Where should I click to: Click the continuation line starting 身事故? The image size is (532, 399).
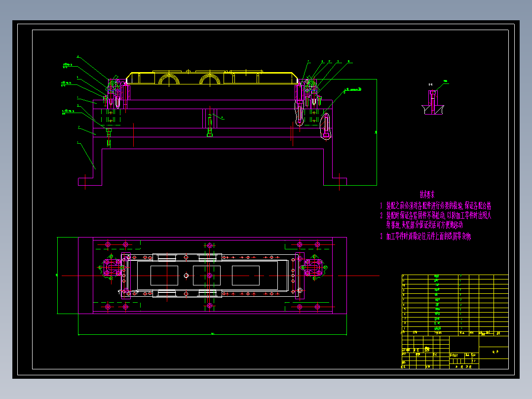coord(424,225)
